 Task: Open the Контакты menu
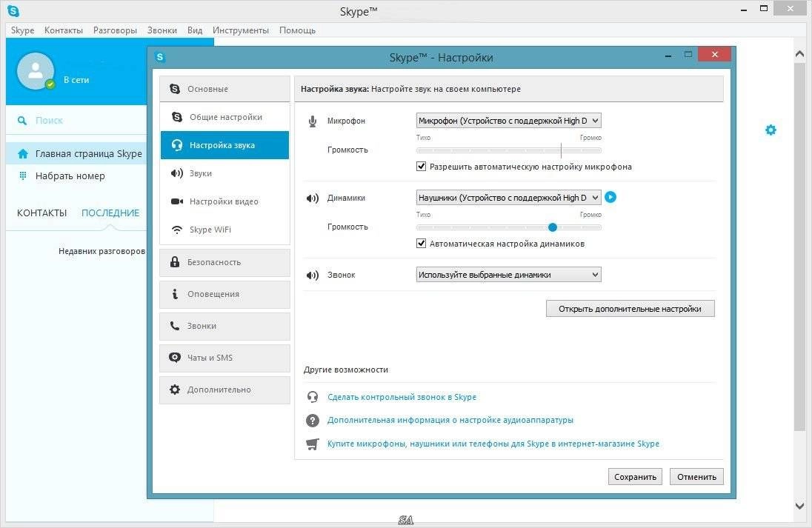point(64,30)
